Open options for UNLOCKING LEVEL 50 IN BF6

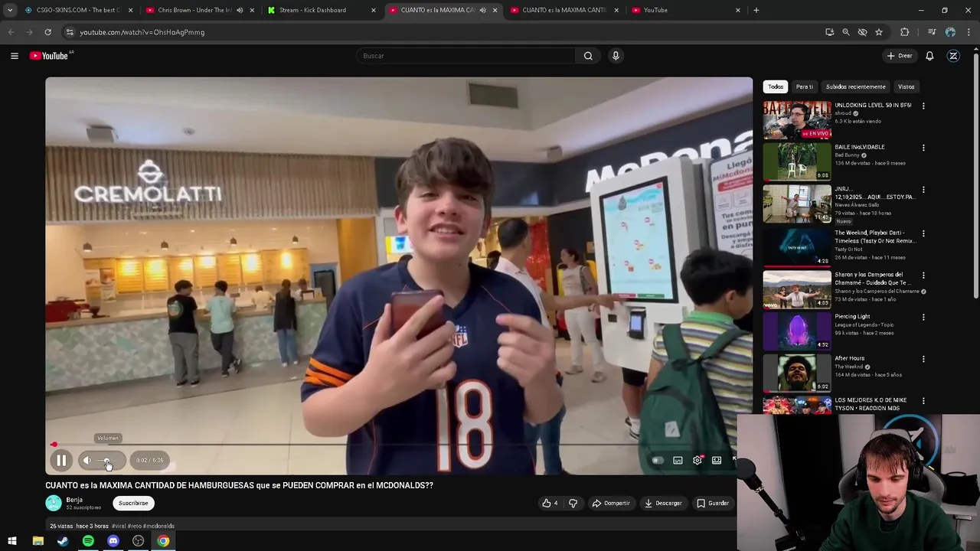click(923, 106)
